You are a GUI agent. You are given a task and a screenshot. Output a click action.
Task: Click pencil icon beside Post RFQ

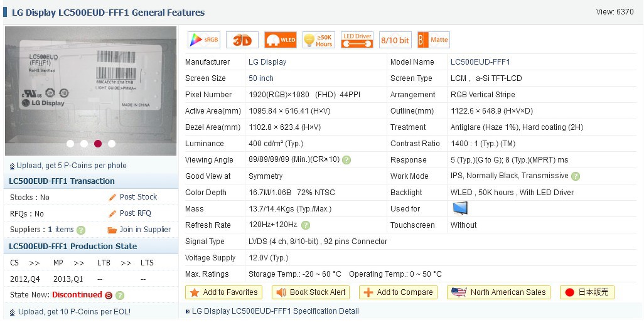(x=112, y=214)
